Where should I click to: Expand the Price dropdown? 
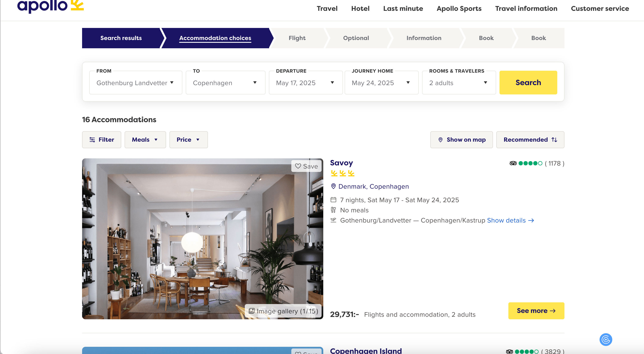click(x=188, y=140)
